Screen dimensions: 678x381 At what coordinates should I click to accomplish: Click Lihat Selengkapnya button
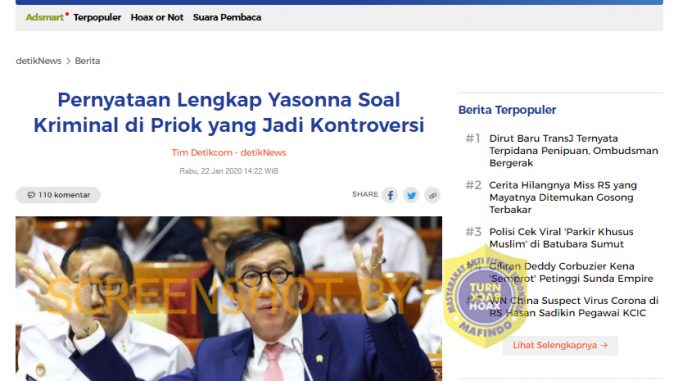560,346
